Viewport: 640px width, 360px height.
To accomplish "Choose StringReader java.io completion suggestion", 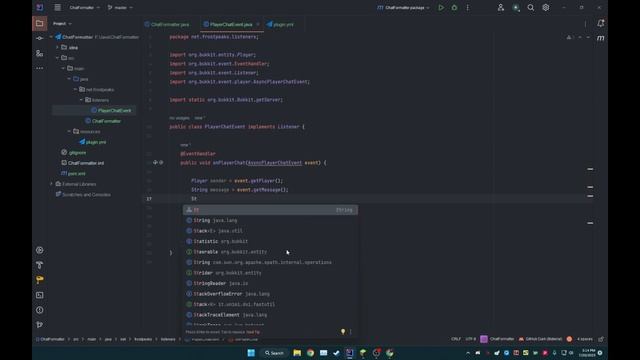I will point(270,283).
